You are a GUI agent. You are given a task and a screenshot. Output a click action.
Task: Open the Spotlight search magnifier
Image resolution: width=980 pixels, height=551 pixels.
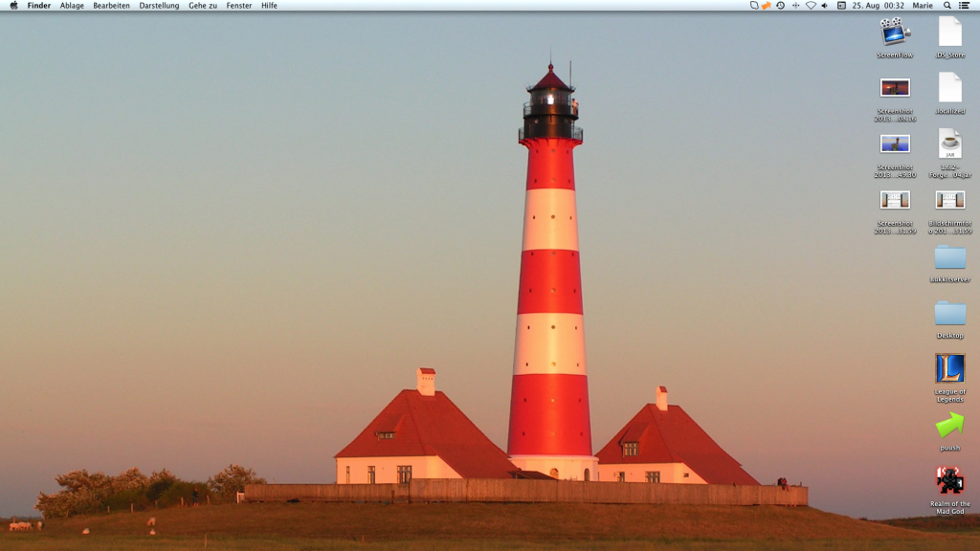(x=947, y=6)
